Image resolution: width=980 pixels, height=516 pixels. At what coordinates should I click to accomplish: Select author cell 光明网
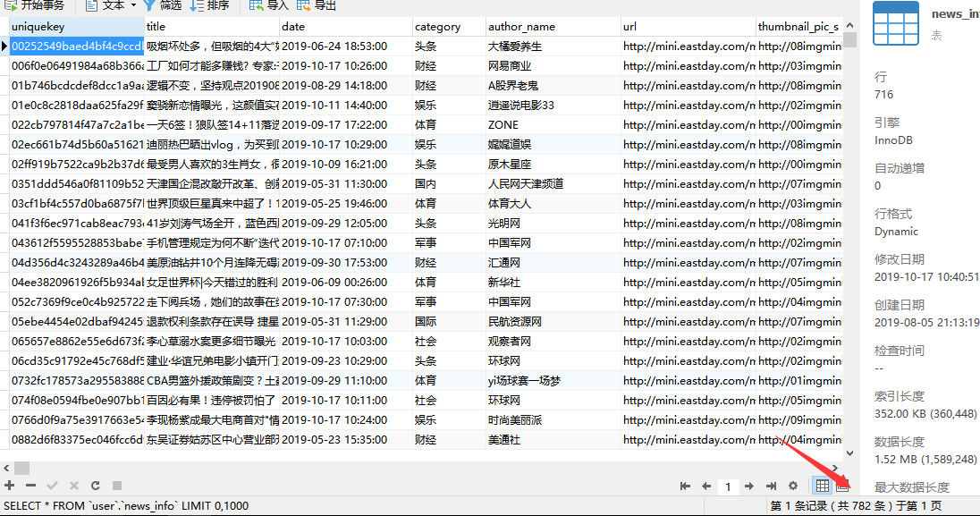553,224
